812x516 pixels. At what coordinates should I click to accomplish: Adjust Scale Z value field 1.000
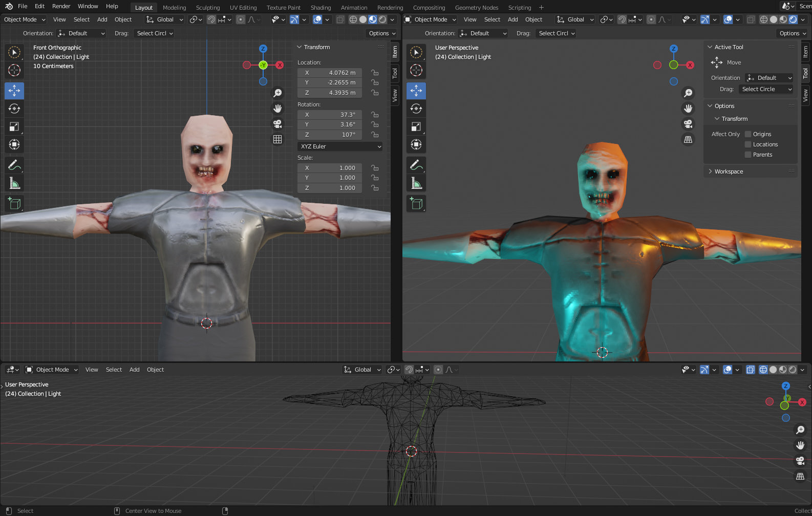pos(330,188)
